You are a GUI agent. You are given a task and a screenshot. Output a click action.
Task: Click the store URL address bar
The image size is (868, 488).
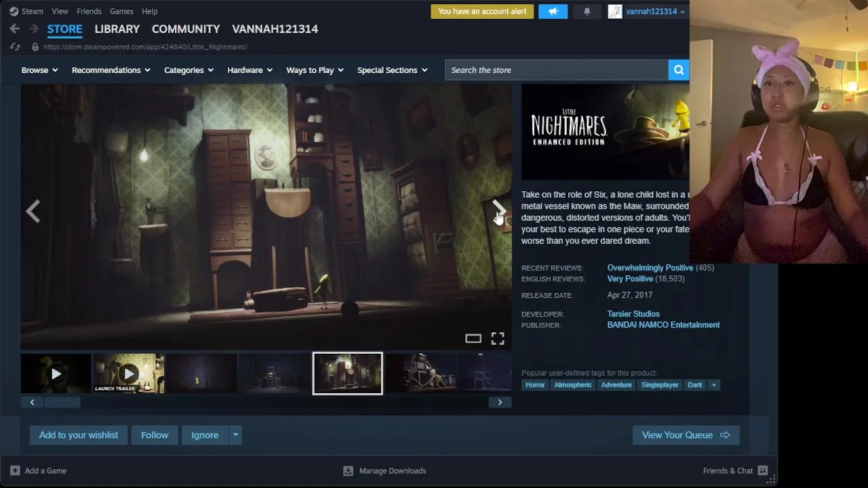pos(145,47)
